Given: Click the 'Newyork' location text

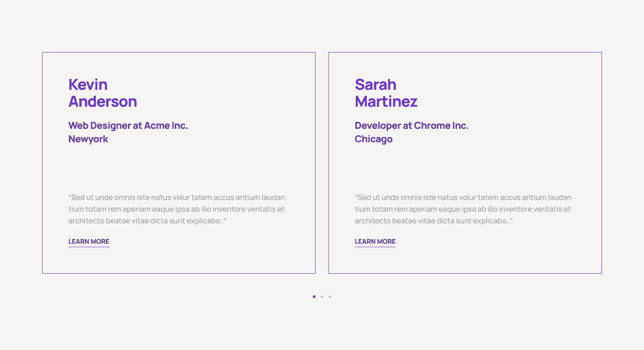Looking at the screenshot, I should pyautogui.click(x=88, y=139).
